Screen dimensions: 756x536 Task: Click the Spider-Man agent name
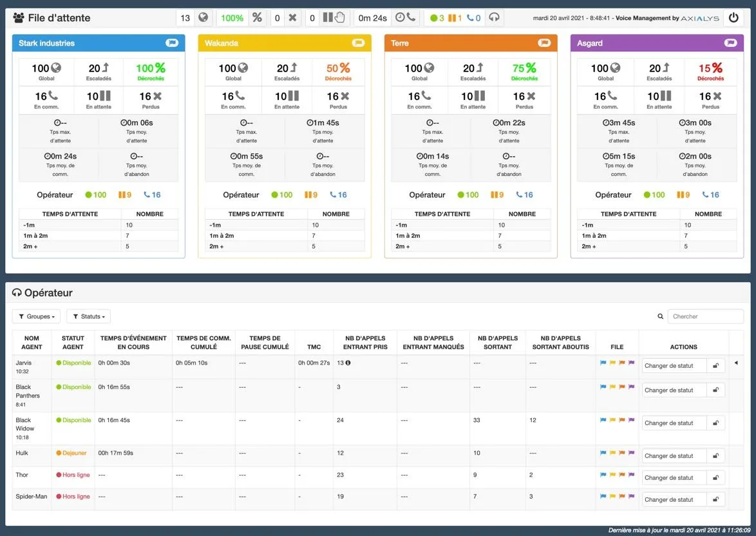(x=32, y=497)
